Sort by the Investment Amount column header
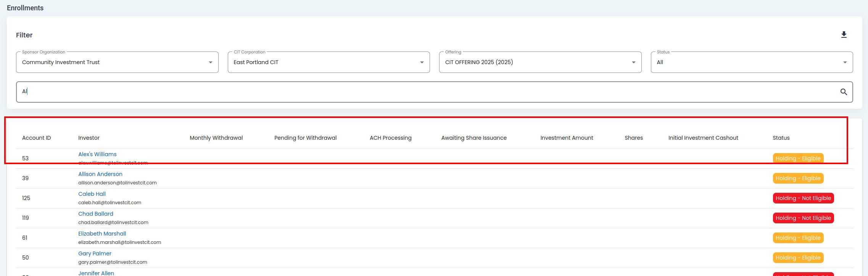Viewport: 868px width, 276px height. (x=567, y=138)
